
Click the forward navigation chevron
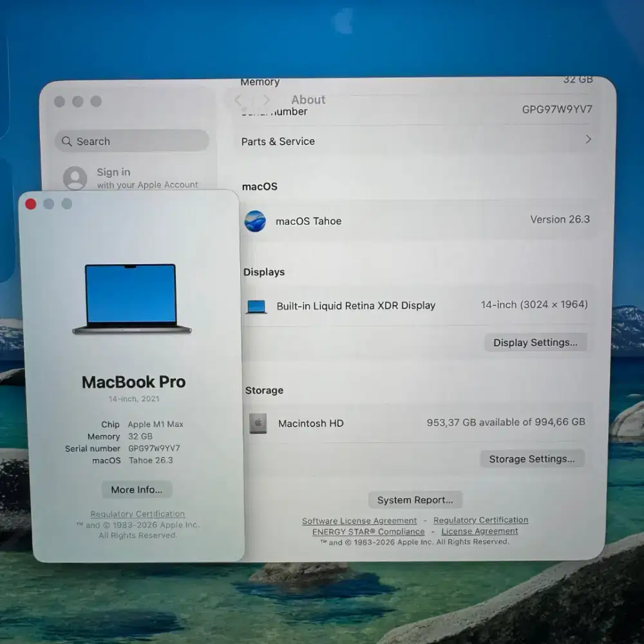(x=266, y=100)
